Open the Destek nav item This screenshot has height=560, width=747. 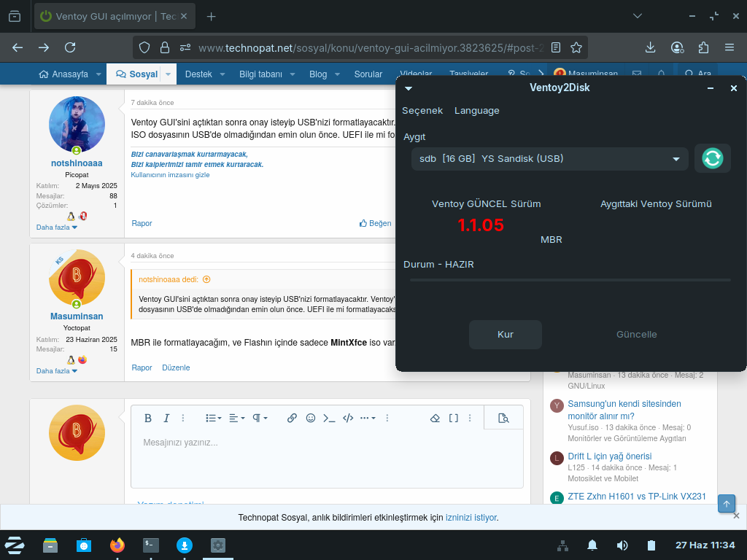pos(198,74)
